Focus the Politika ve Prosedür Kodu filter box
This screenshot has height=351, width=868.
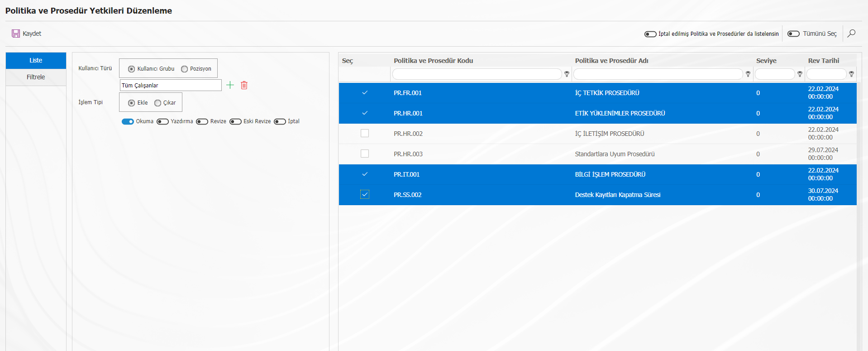(x=477, y=74)
